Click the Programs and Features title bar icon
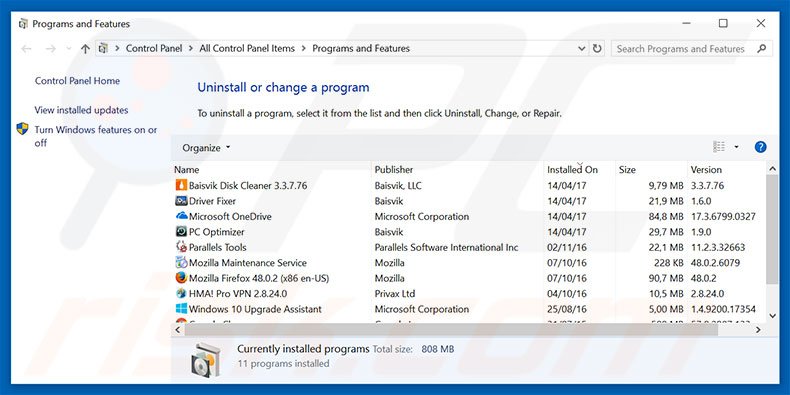Image resolution: width=790 pixels, height=395 pixels. [x=23, y=24]
